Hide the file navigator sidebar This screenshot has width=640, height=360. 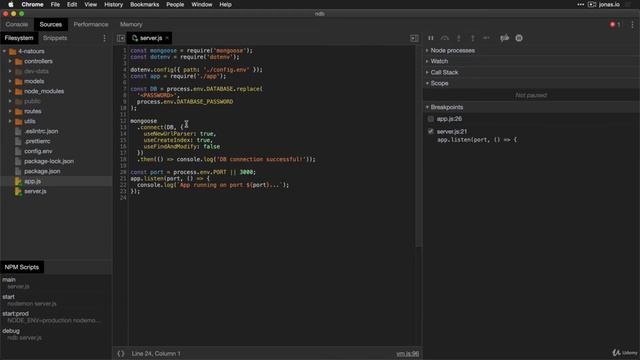[121, 38]
